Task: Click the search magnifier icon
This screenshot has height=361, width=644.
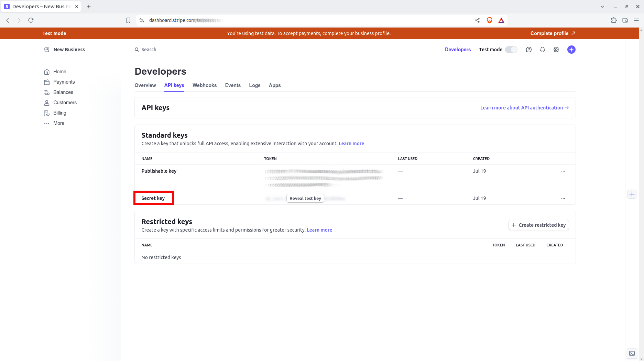Action: (137, 50)
